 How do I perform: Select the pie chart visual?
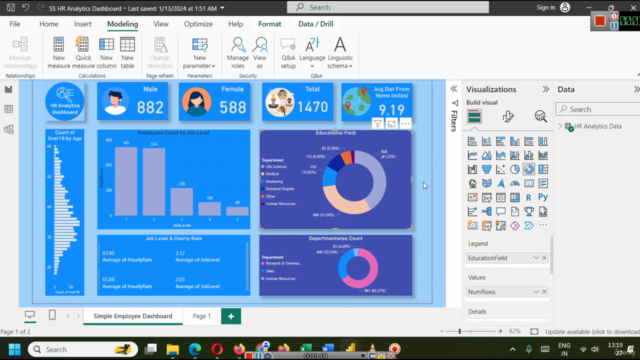[515, 169]
